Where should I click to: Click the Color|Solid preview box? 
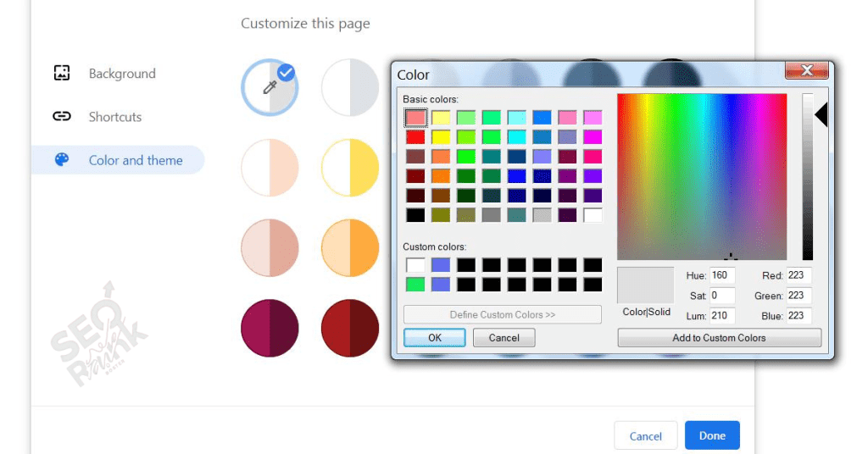(x=645, y=285)
